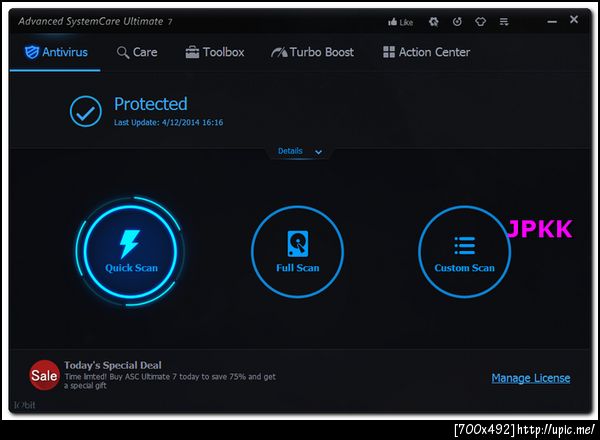This screenshot has width=600, height=440.
Task: Click the Protected status text
Action: click(x=151, y=104)
